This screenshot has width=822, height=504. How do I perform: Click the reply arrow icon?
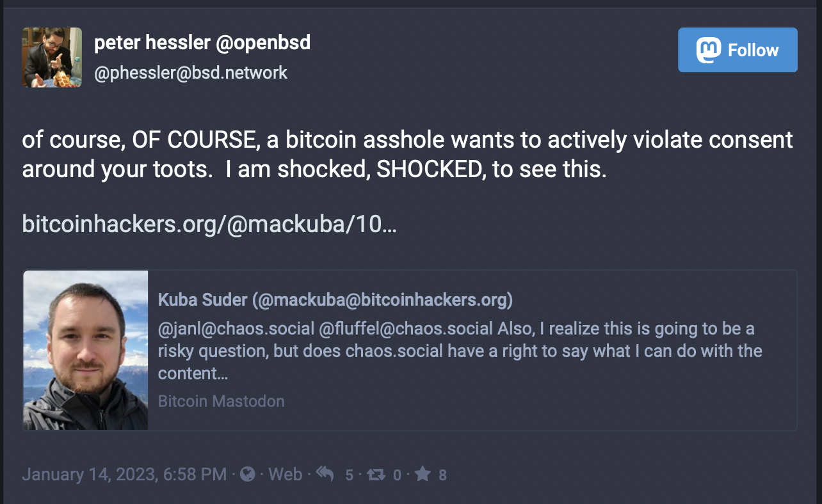click(x=325, y=474)
